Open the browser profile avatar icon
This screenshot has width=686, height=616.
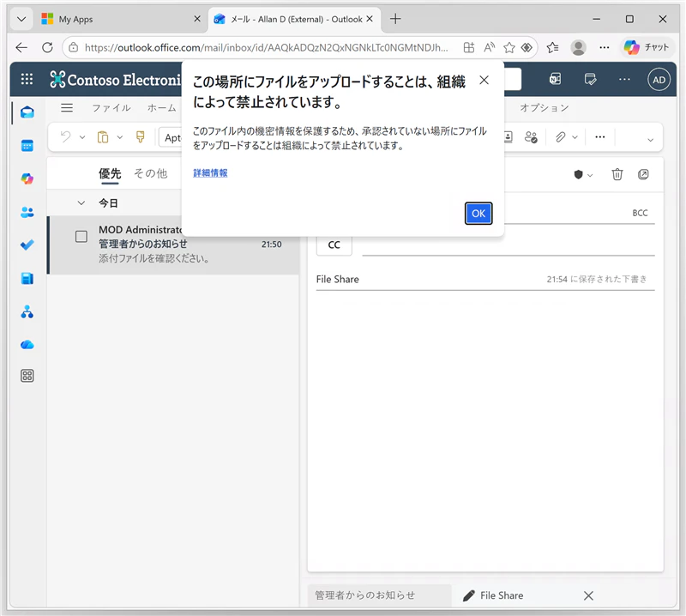point(578,47)
